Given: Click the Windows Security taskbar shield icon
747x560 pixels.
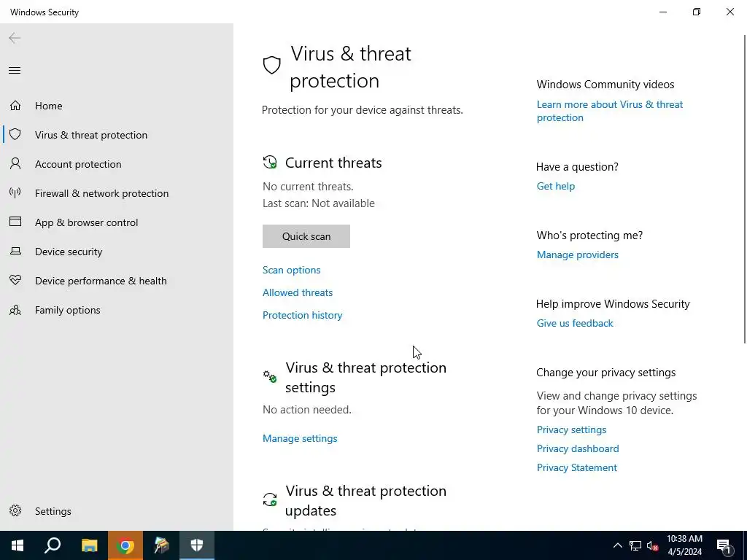Looking at the screenshot, I should 197,545.
